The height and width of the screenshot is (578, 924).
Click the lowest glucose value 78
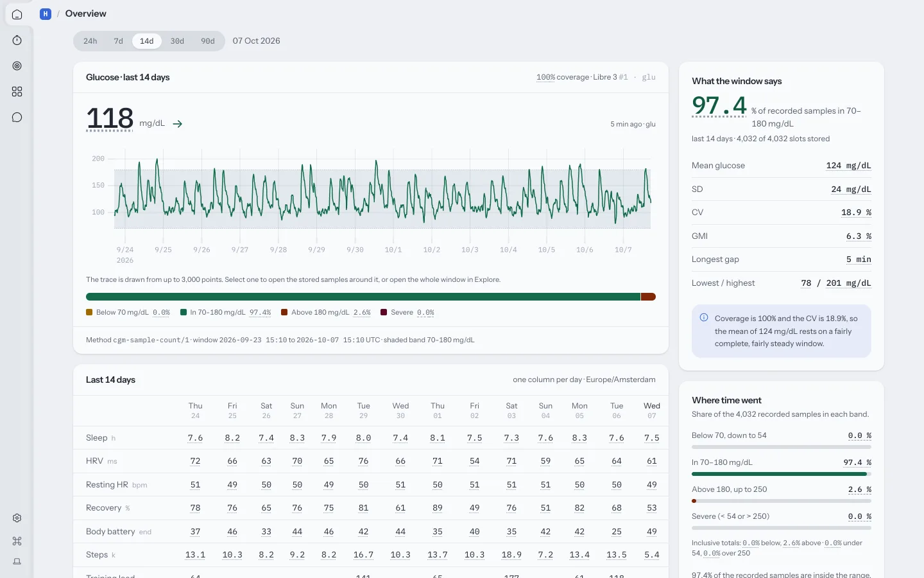[x=806, y=283]
